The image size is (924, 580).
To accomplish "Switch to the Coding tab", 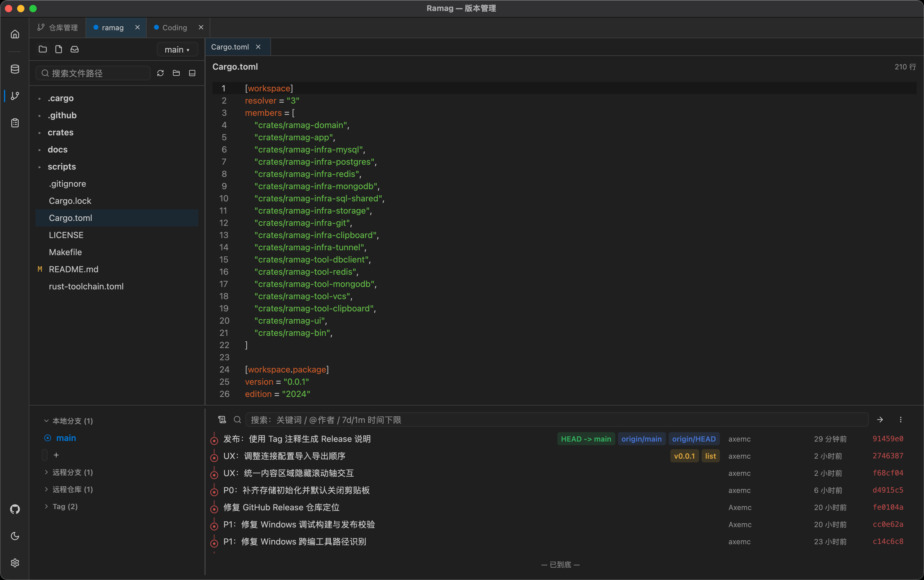I will 174,28.
